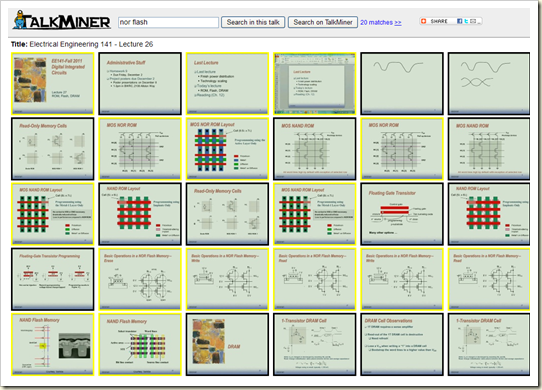
Task: Open the 'Administrative Stuff' slide thumbnail
Action: point(140,83)
